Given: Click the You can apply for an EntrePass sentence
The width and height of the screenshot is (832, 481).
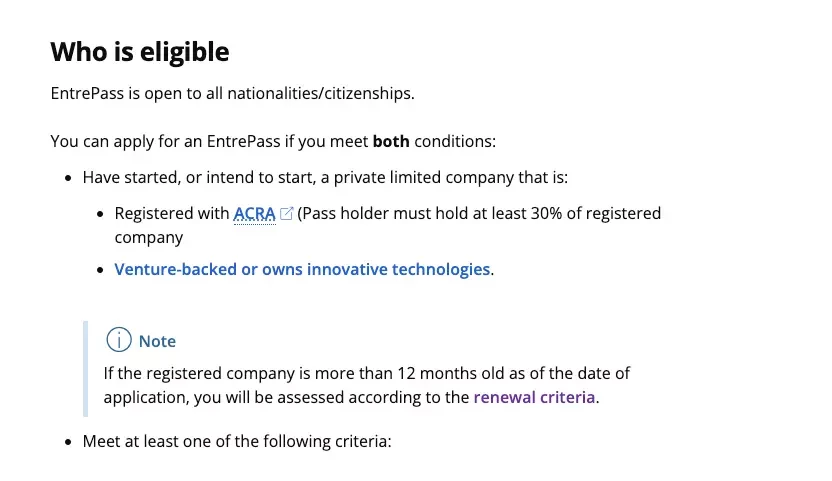Looking at the screenshot, I should pos(273,142).
